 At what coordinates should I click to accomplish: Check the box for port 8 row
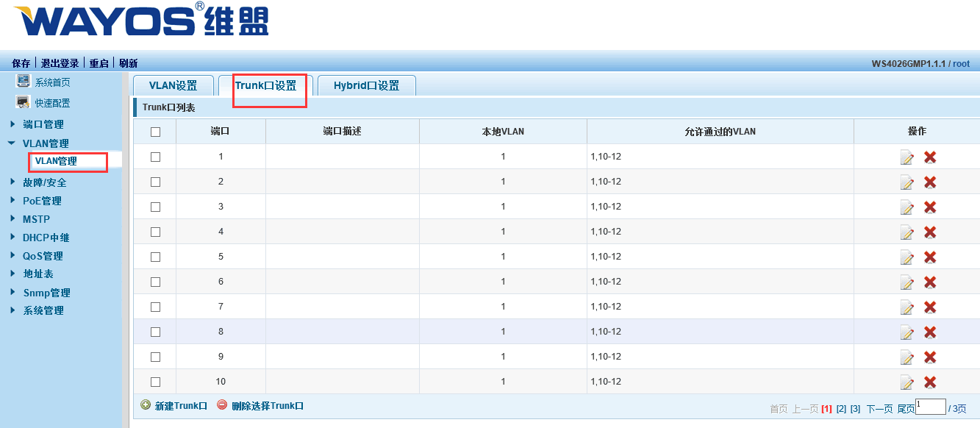pos(155,332)
